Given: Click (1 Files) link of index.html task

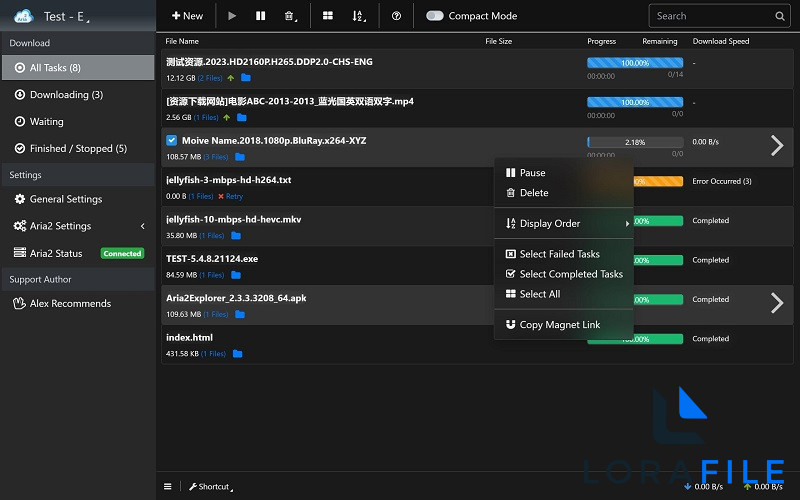Looking at the screenshot, I should tap(213, 354).
